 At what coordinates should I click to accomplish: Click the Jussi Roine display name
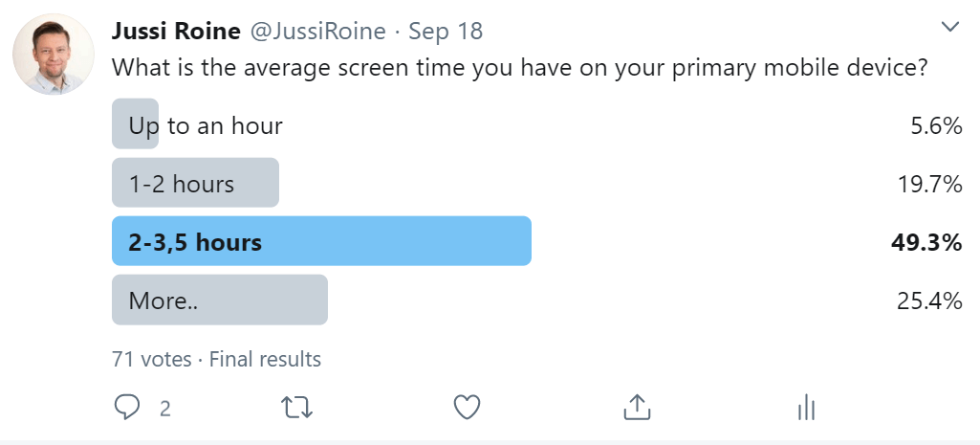point(176,32)
